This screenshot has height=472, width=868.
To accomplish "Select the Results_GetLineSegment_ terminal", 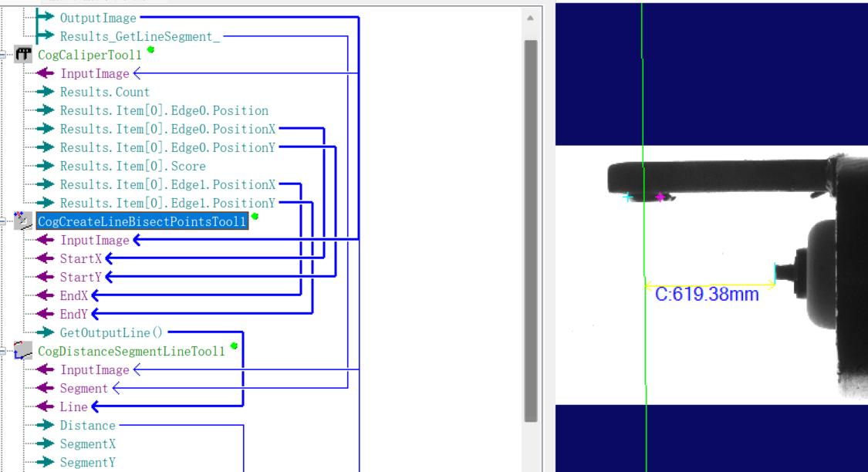I will click(x=140, y=36).
